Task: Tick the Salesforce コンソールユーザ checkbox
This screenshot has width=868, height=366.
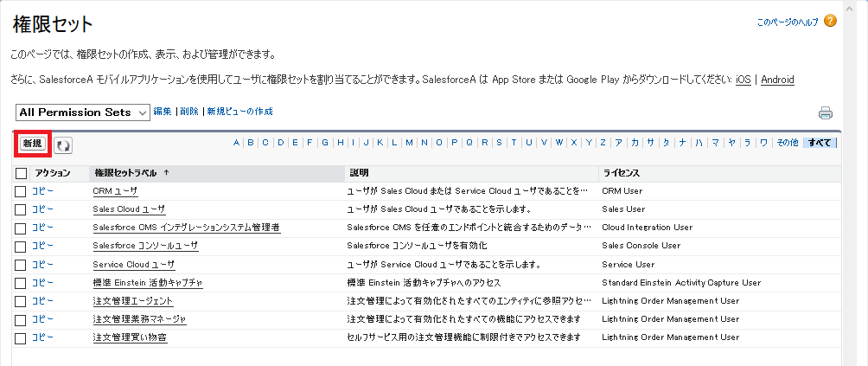Action: pos(21,247)
